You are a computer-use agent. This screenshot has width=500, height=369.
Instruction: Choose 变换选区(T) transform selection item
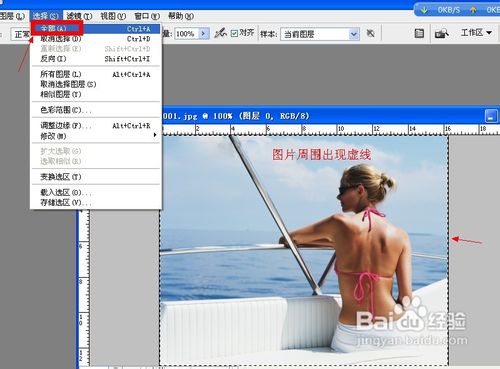pos(95,177)
